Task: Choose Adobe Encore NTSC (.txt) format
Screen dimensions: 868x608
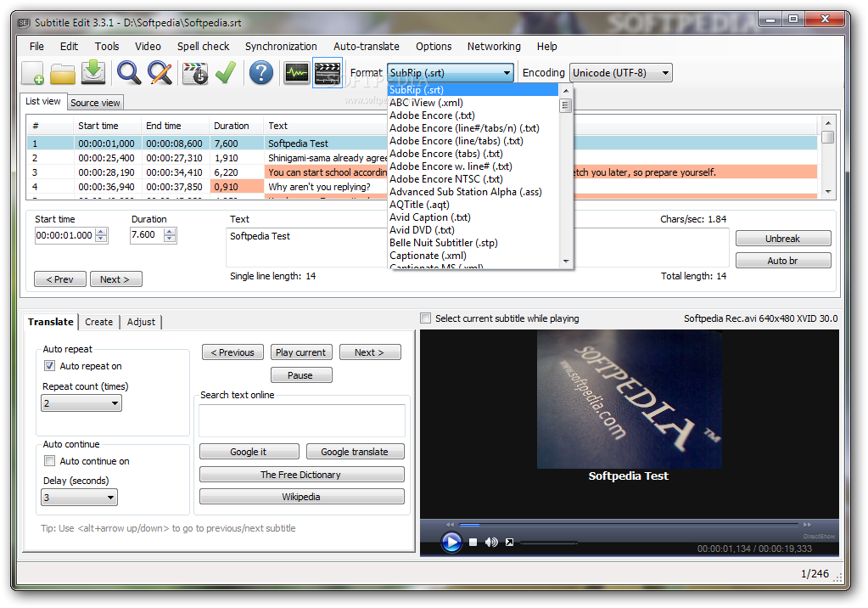Action: tap(446, 179)
